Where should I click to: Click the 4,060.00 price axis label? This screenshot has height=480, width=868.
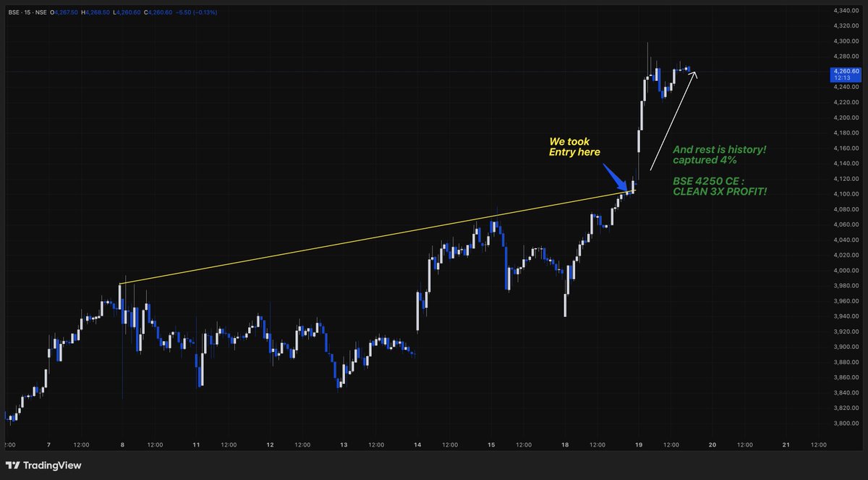coord(845,224)
